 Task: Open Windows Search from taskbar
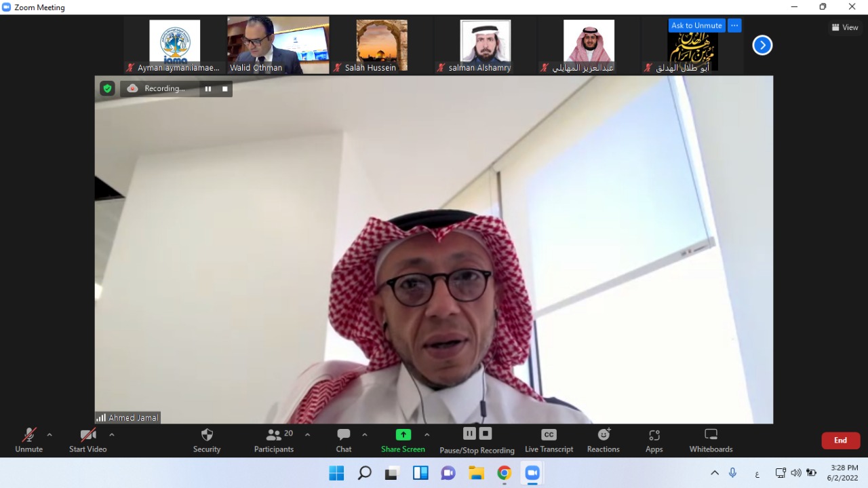point(364,473)
